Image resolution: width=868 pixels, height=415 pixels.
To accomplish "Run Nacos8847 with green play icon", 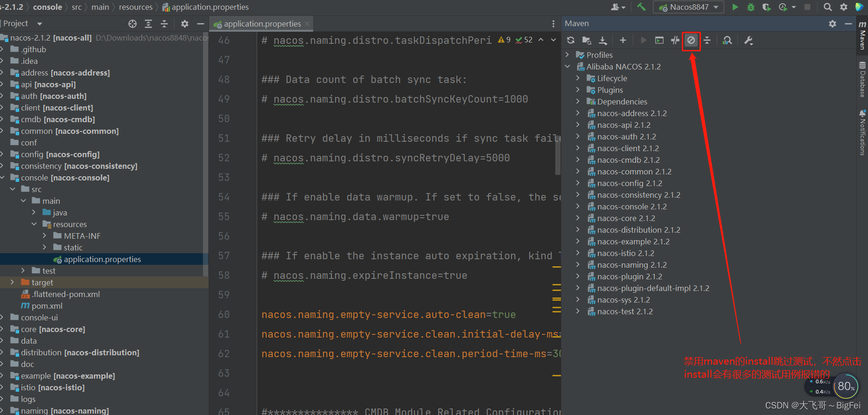I will click(735, 7).
